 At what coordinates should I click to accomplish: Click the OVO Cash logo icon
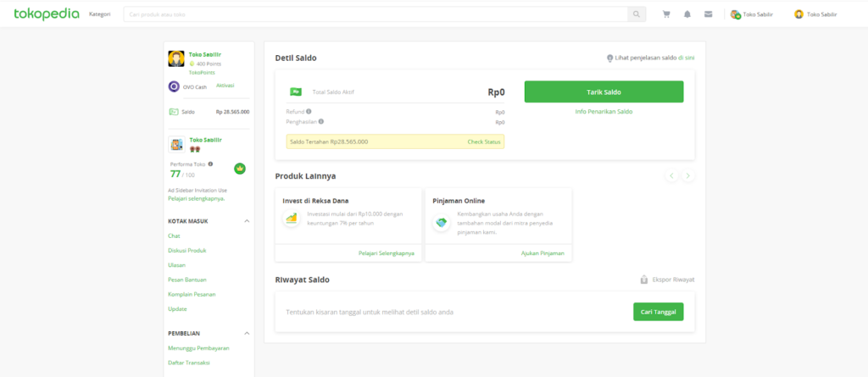coord(174,86)
